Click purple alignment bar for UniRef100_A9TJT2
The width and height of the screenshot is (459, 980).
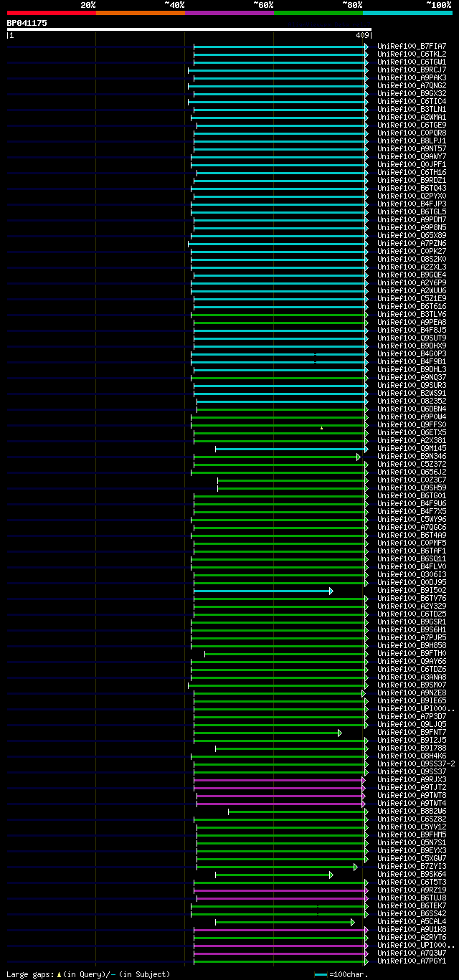click(x=278, y=788)
